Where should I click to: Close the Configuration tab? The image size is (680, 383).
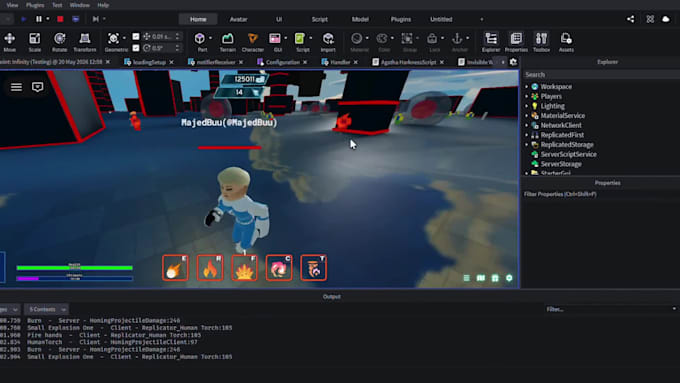point(305,62)
